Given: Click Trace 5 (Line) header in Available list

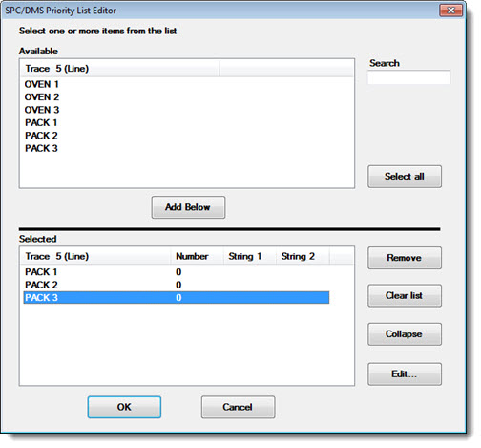Looking at the screenshot, I should pos(119,69).
